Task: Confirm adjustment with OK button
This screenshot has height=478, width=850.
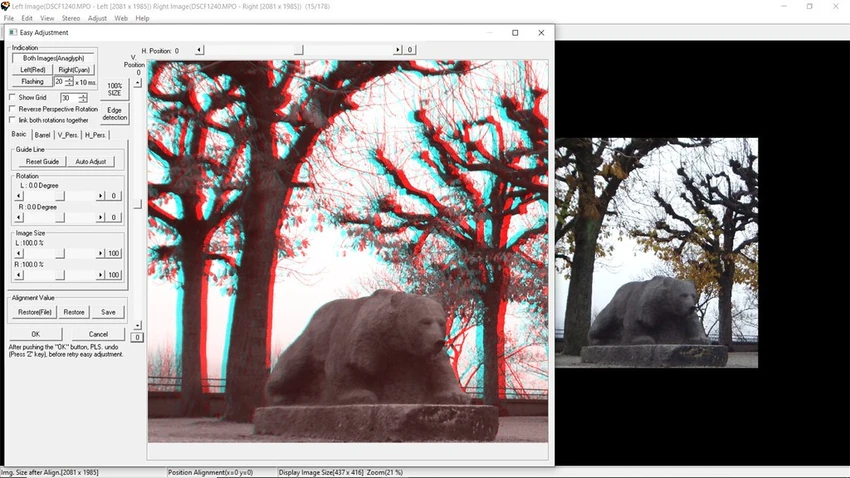Action: tap(36, 334)
